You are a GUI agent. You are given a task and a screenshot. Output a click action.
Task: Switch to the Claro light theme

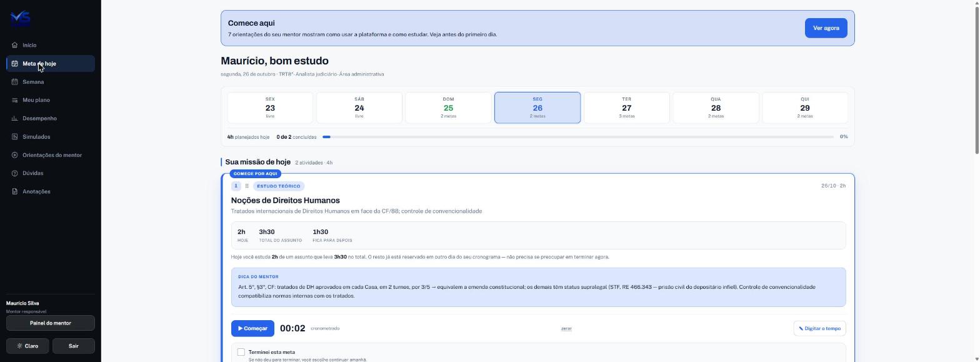27,346
